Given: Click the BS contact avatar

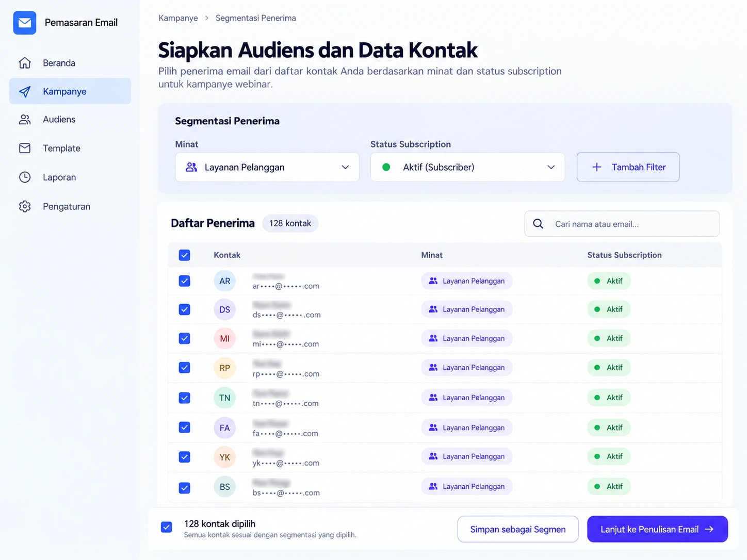Looking at the screenshot, I should (x=225, y=487).
